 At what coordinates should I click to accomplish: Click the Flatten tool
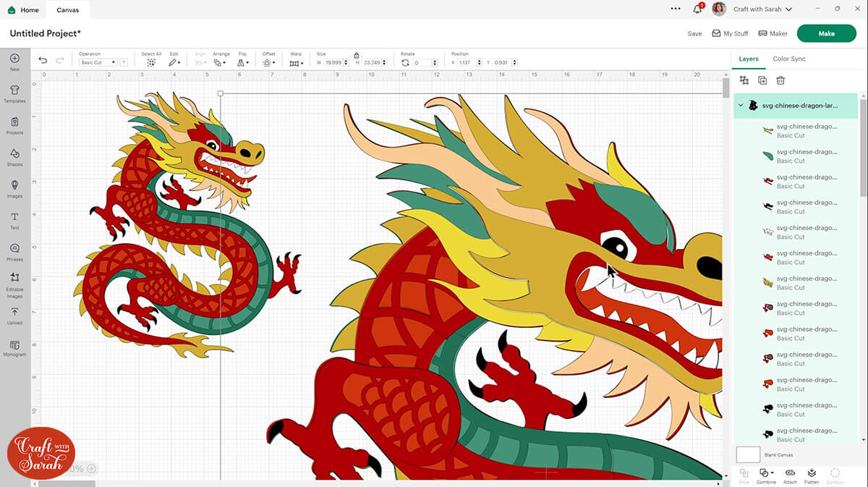click(812, 475)
